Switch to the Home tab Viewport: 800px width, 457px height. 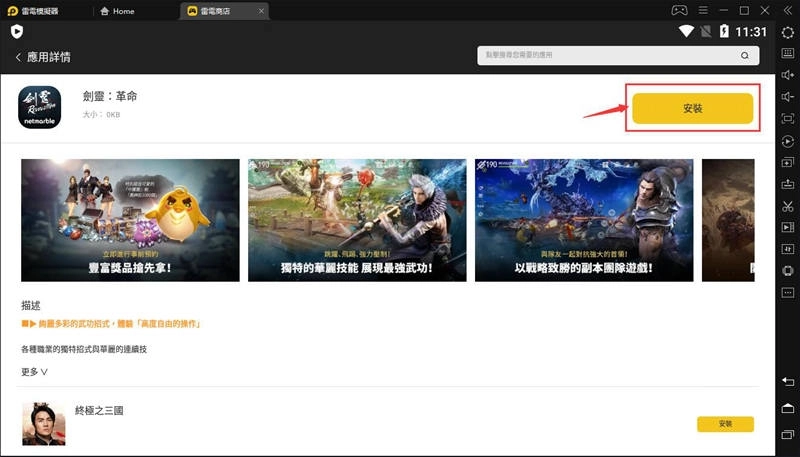(x=117, y=11)
